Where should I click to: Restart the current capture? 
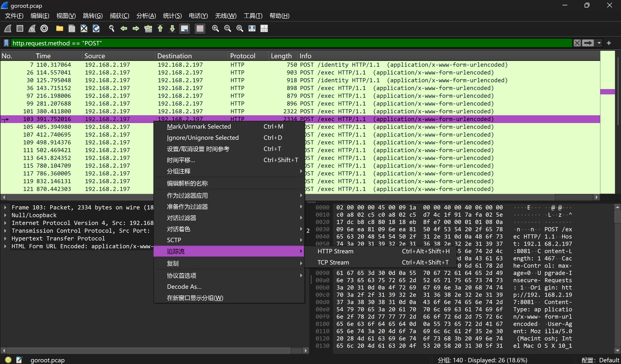click(32, 29)
